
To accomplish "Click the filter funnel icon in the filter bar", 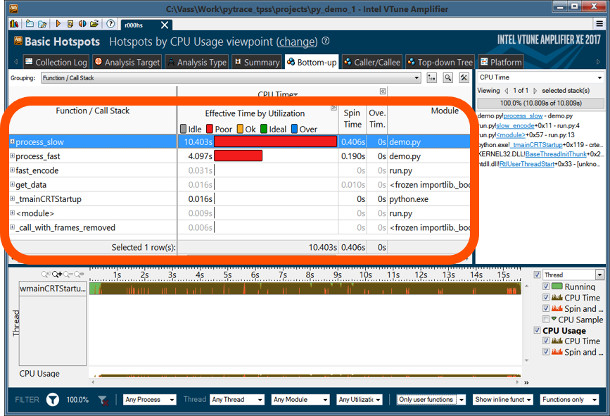I will click(53, 400).
